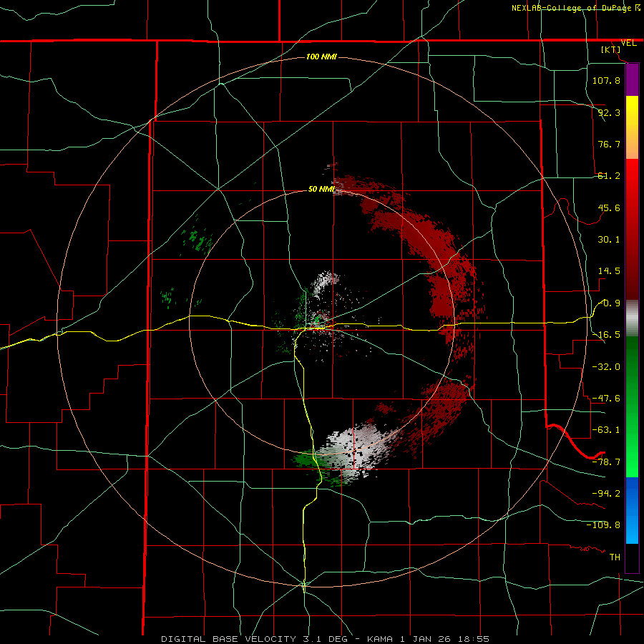644x644 pixels.
Task: Pick the black TH segment of color bar
Action: (632, 557)
